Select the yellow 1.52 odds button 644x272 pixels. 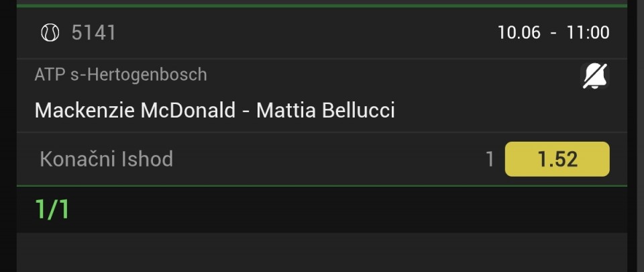[557, 159]
